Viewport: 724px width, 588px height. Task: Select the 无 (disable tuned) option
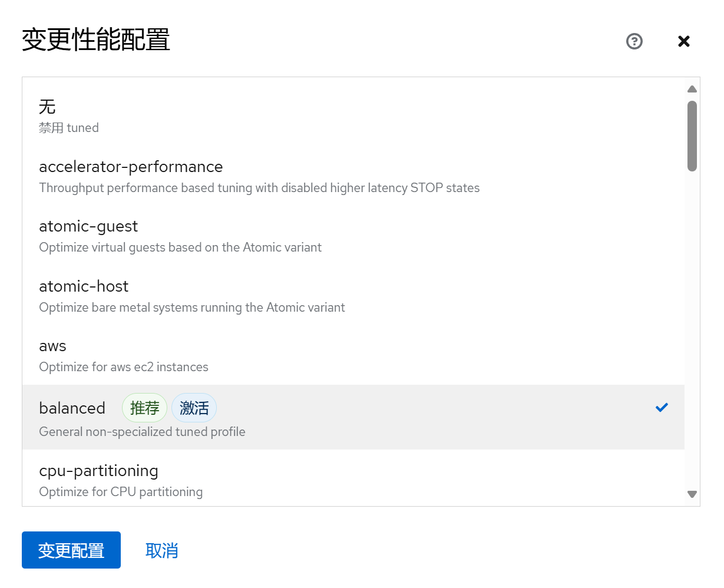[47, 107]
